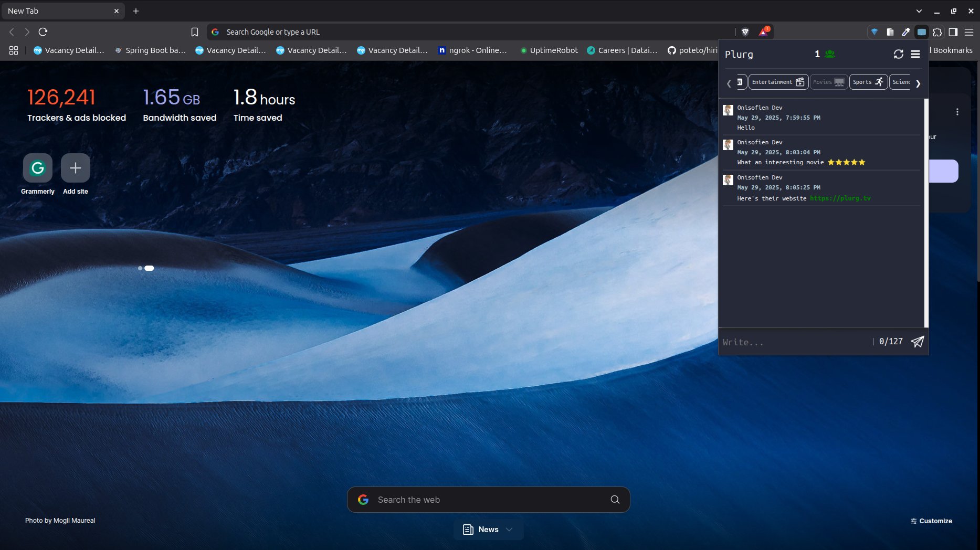Select the Entertainment category tab
The image size is (980, 550).
778,82
